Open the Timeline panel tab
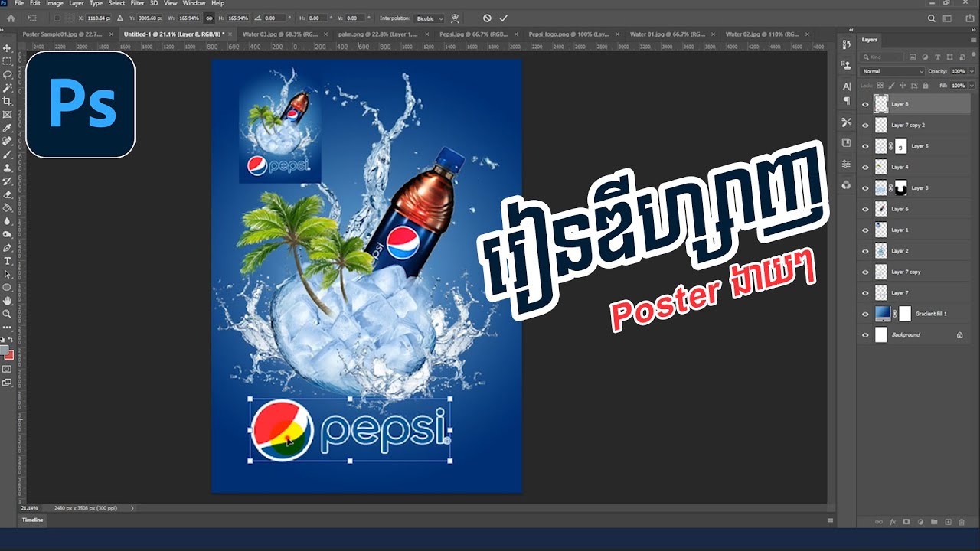 click(x=33, y=520)
